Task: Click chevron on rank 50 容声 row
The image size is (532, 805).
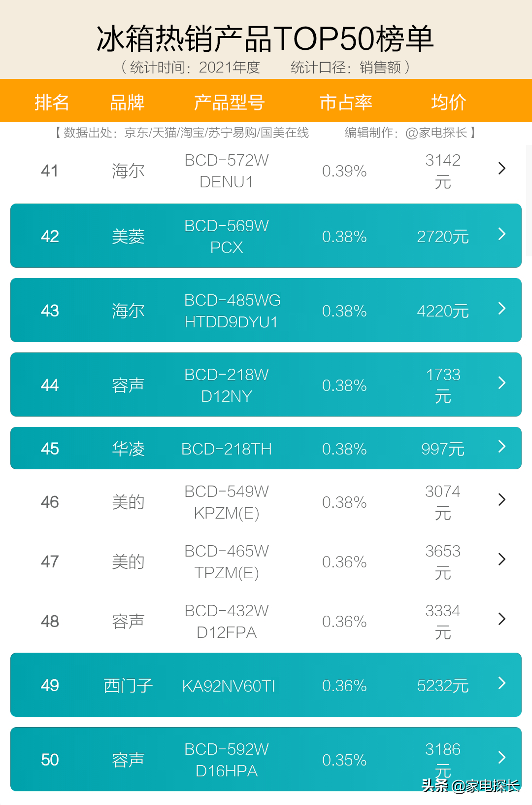Action: coord(502,757)
